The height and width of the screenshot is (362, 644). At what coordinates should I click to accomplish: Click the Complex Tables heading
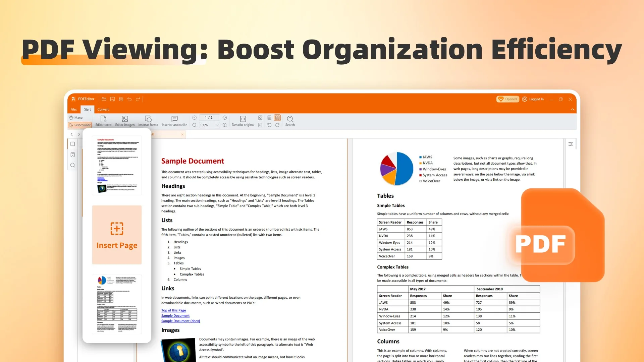393,267
